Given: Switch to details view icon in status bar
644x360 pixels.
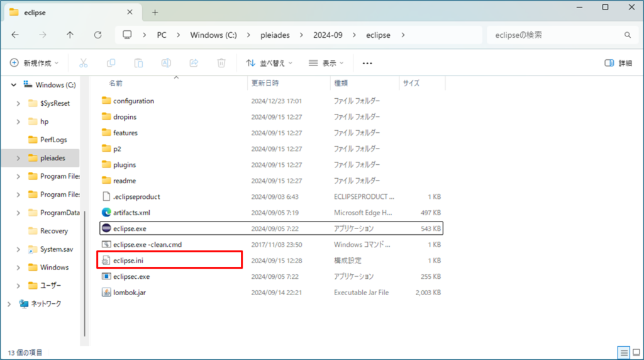Looking at the screenshot, I should click(623, 352).
